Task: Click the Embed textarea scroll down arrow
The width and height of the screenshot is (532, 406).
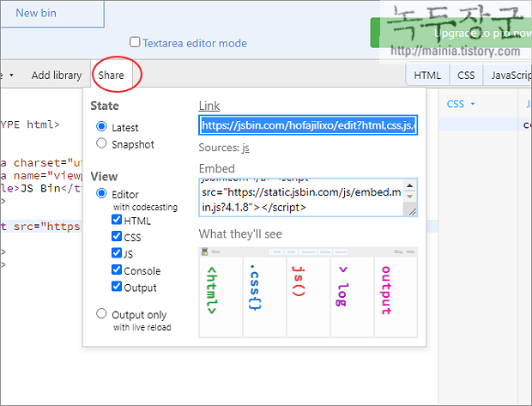Action: [x=409, y=197]
